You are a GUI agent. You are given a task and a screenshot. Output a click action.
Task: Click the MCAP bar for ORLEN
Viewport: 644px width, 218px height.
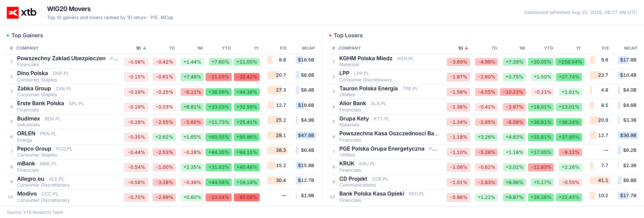[306, 136]
